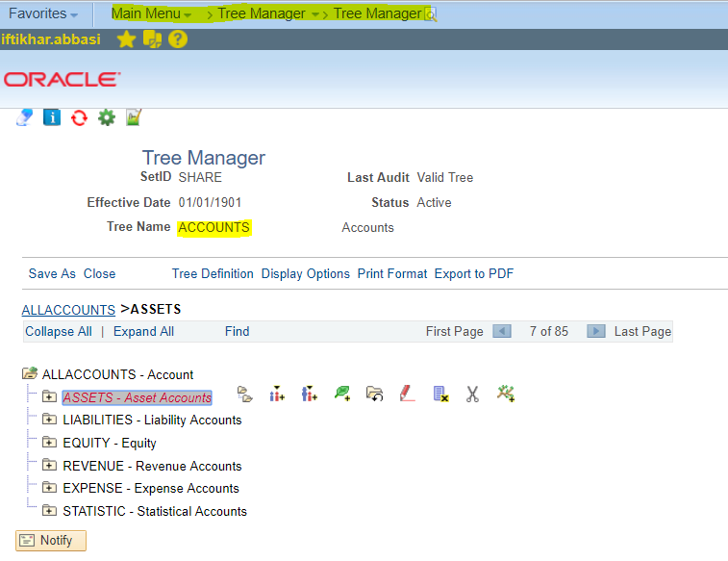Click the Find link
The height and width of the screenshot is (561, 728).
[x=238, y=332]
